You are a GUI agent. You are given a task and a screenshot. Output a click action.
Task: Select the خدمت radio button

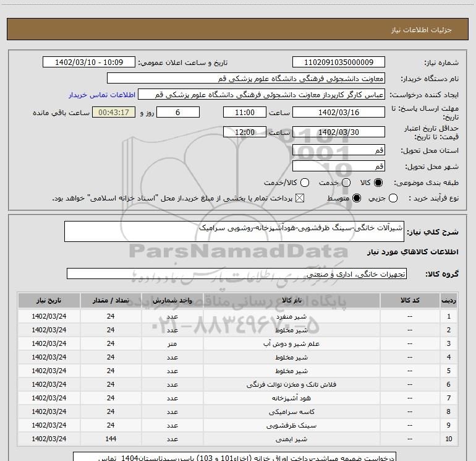(x=346, y=183)
